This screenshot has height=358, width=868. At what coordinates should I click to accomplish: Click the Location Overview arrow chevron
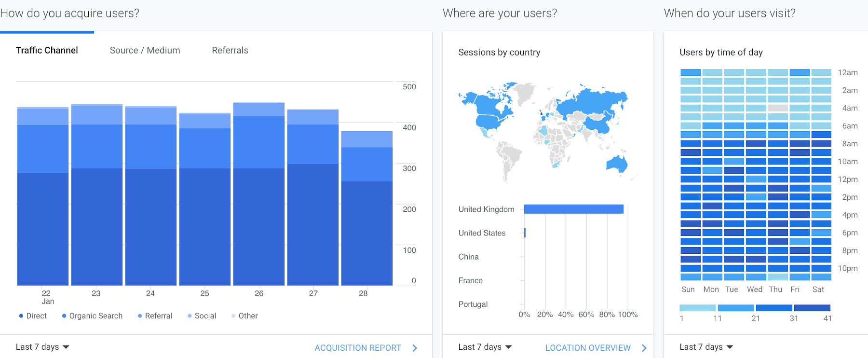[644, 348]
